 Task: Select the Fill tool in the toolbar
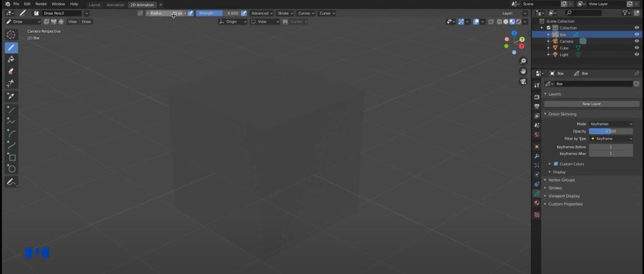(x=11, y=59)
